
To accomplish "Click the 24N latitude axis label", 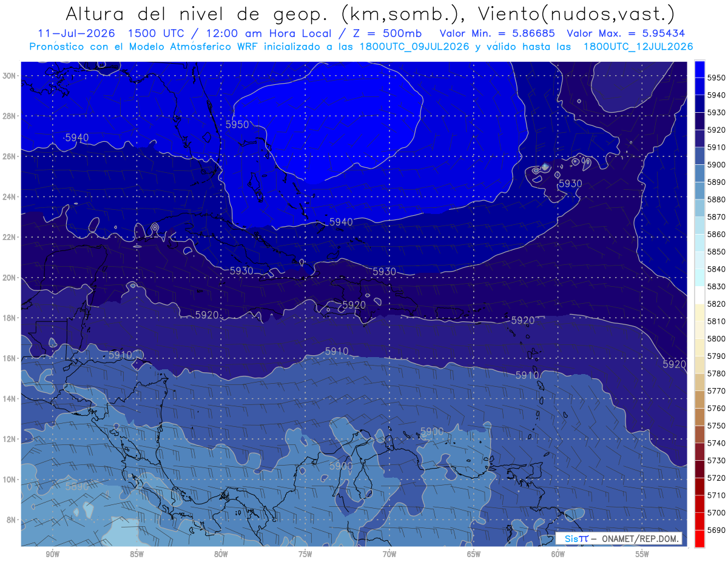I will [x=8, y=197].
